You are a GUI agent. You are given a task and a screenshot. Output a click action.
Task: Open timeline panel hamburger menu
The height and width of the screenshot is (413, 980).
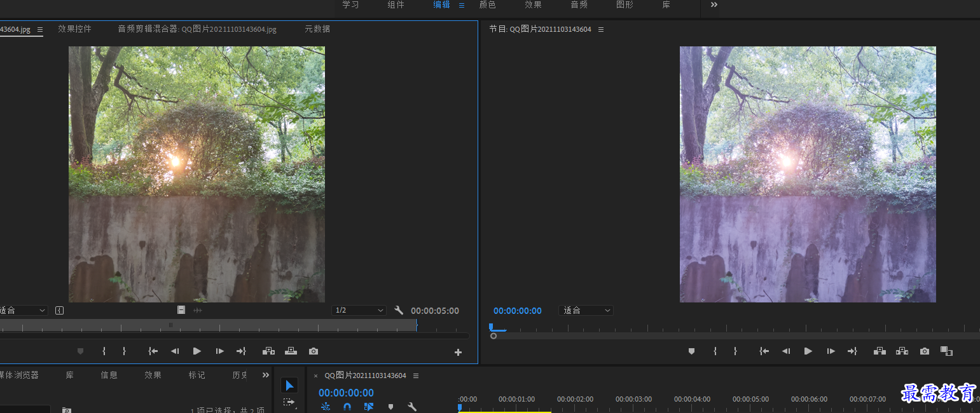pos(416,376)
